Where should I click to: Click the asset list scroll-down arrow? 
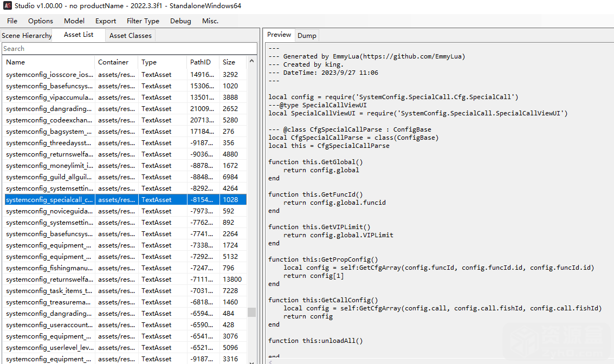[251, 361]
